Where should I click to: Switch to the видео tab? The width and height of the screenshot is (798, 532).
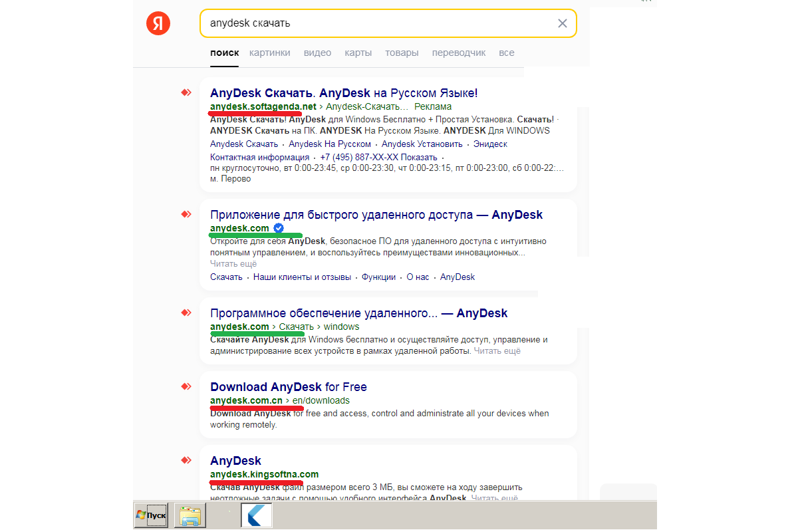(317, 53)
